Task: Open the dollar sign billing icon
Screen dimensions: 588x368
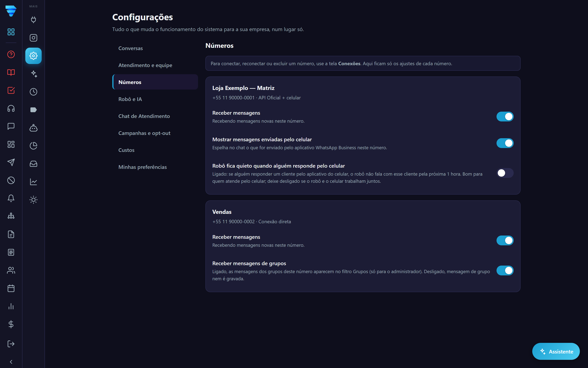Action: 11,324
